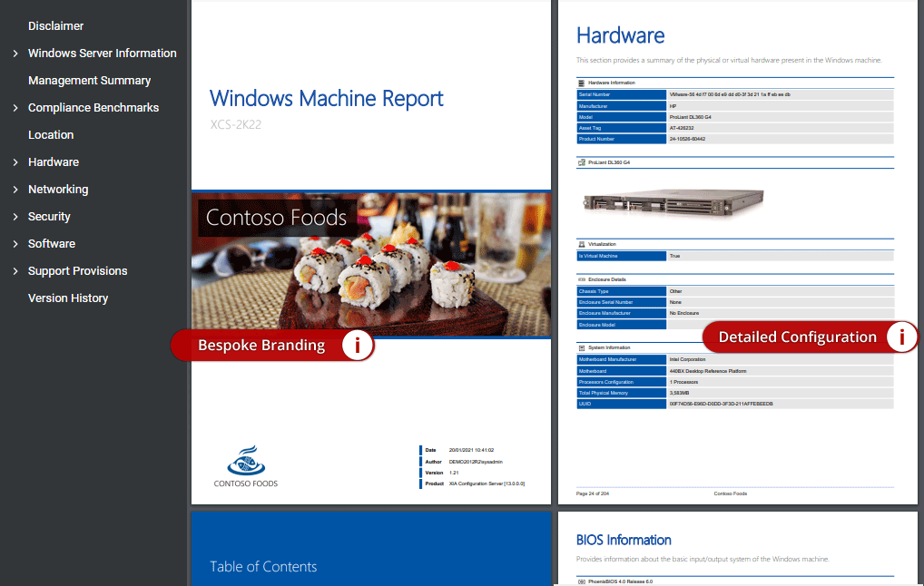This screenshot has width=924, height=586.
Task: Click the Contoso Foods fish logo
Action: 246,460
